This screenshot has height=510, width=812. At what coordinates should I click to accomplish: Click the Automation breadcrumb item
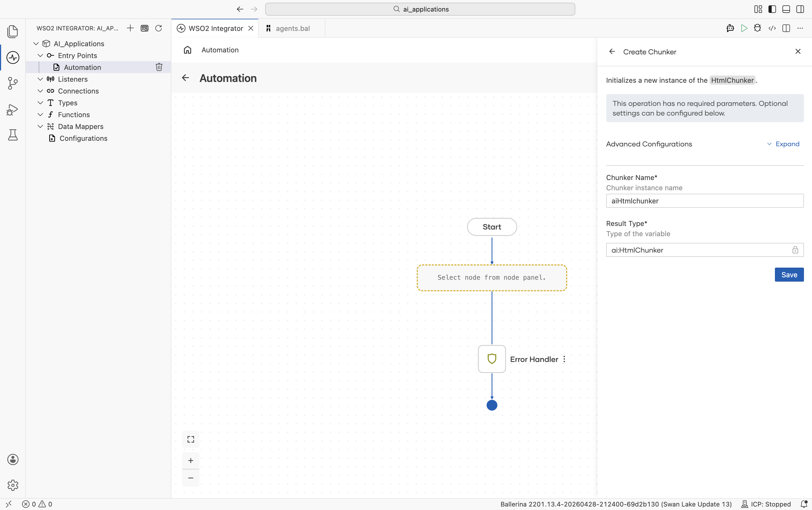click(220, 50)
